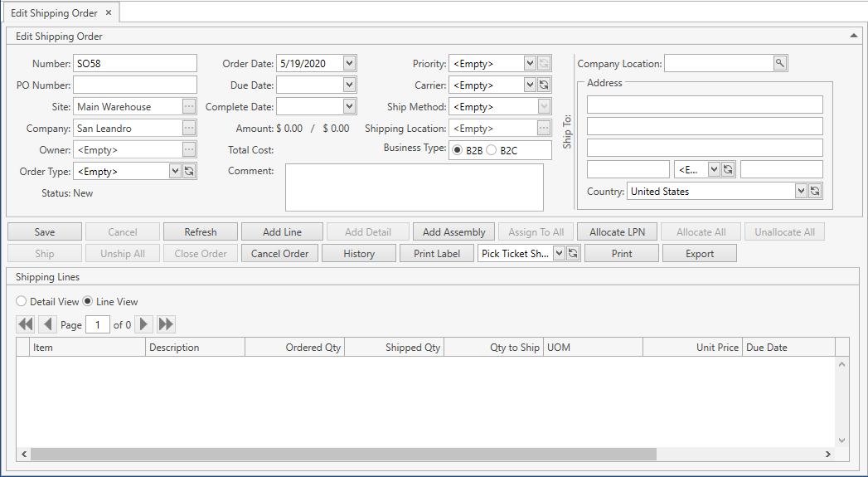
Task: Go to the last page of lines
Action: pos(166,324)
